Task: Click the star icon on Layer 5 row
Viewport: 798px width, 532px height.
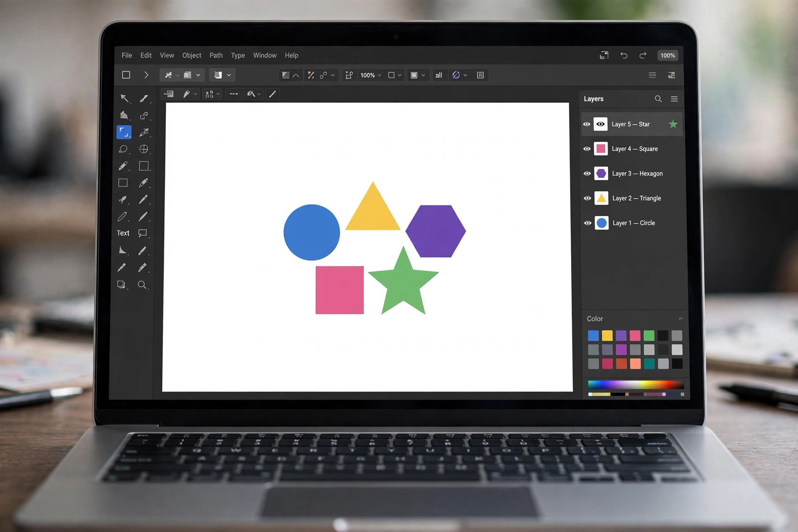Action: tap(673, 124)
